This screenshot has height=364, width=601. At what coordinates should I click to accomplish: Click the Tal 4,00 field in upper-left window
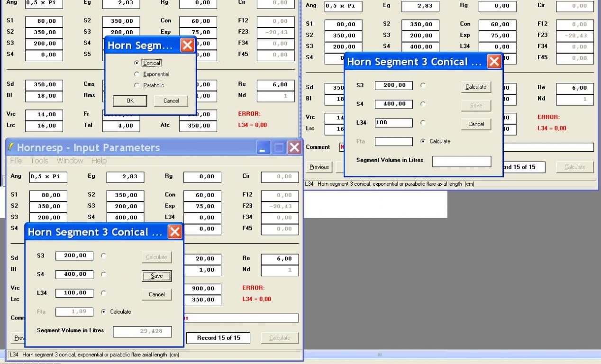point(121,126)
